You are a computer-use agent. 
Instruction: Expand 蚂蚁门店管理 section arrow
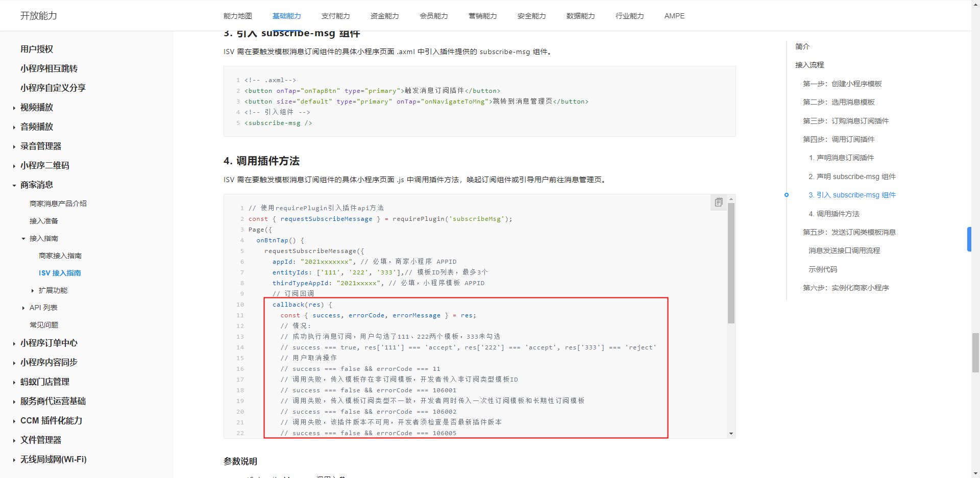[x=14, y=382]
